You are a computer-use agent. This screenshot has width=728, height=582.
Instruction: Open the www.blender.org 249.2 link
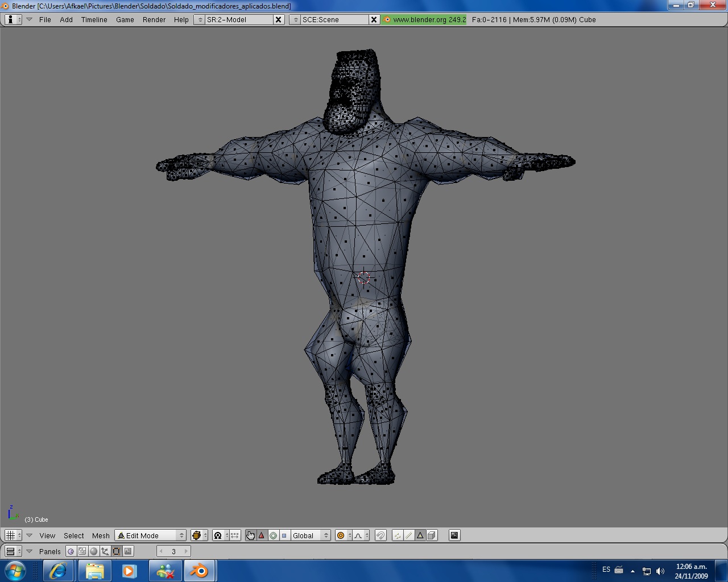click(x=424, y=19)
